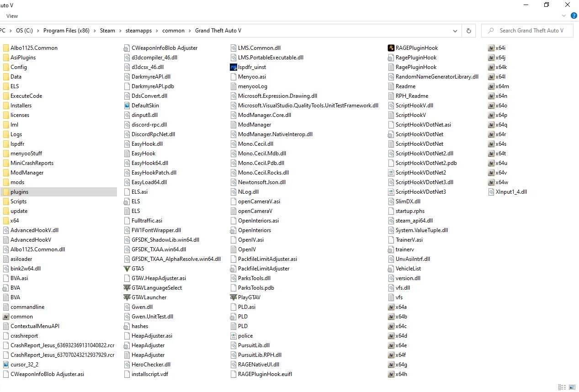Select the ScriptHookV.dll file icon

[x=391, y=106]
